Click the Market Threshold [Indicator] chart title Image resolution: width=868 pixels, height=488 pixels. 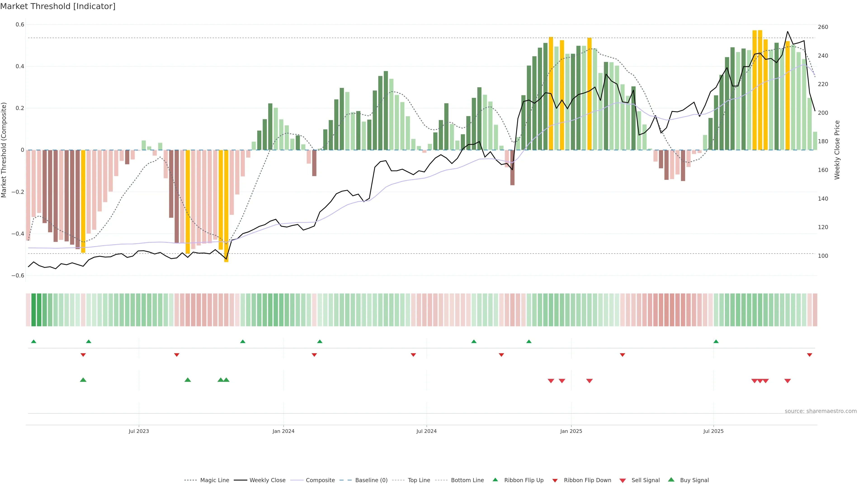click(58, 6)
